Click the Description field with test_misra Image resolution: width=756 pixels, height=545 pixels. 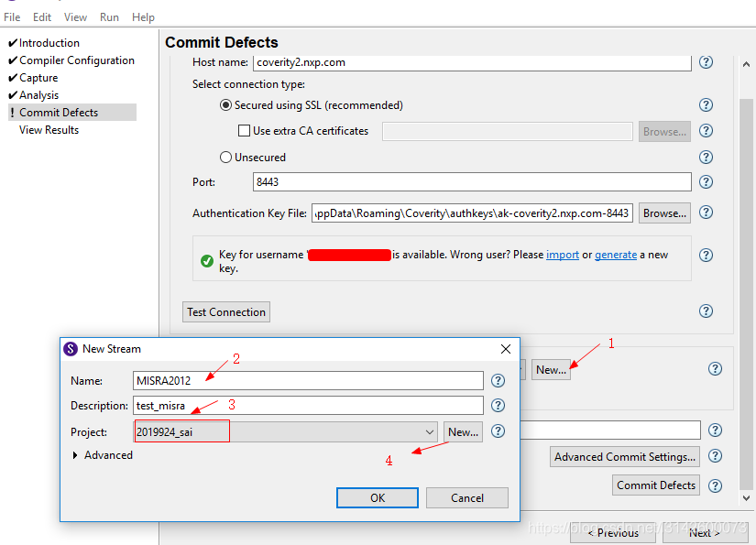308,405
